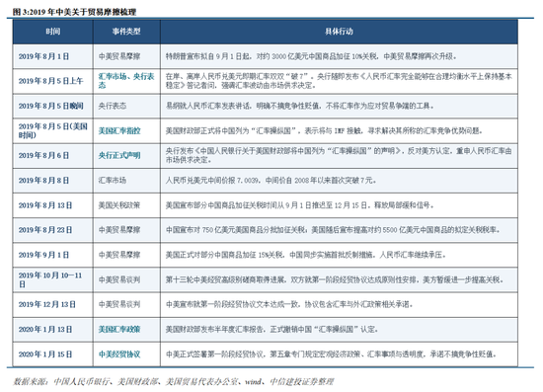Click the action text mentioning 易纲 speech
Viewport: 543px width, 392px height.
pyautogui.click(x=300, y=106)
